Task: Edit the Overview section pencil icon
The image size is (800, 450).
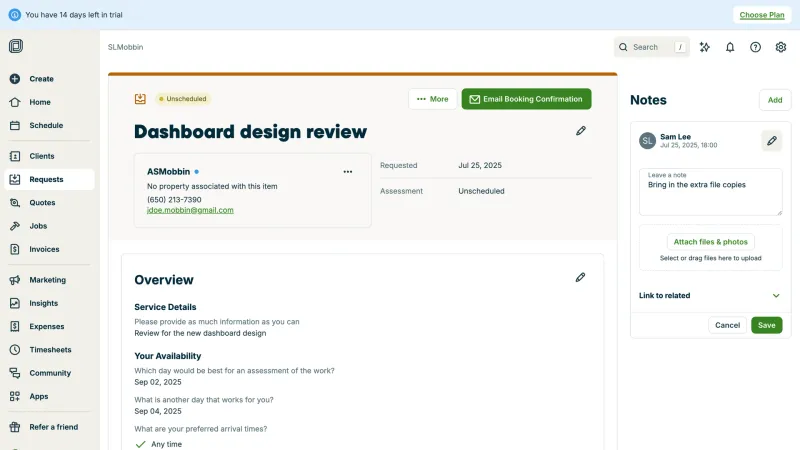Action: (x=580, y=278)
